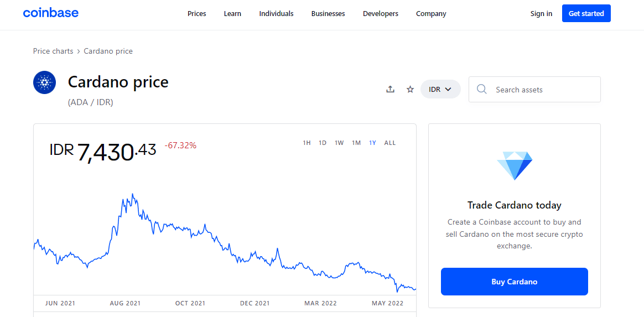Viewport: 644px width, 317px height.
Task: Click the Cardano coin logo
Action: pyautogui.click(x=44, y=82)
